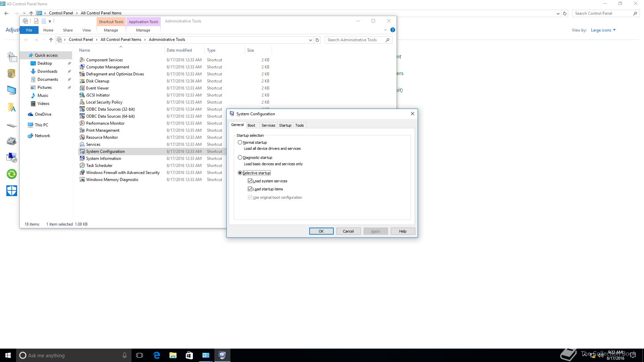
Task: Go up one folder level in Administrative Tools
Action: pos(51,40)
